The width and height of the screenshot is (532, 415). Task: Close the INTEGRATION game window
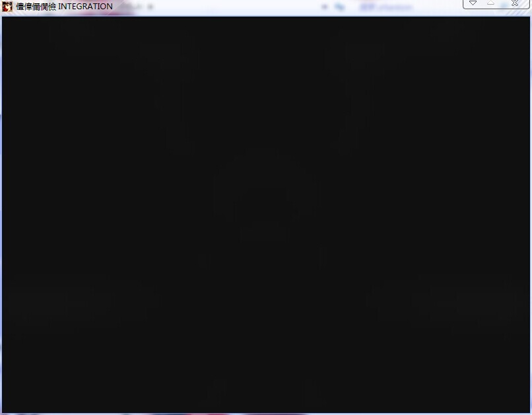(515, 3)
